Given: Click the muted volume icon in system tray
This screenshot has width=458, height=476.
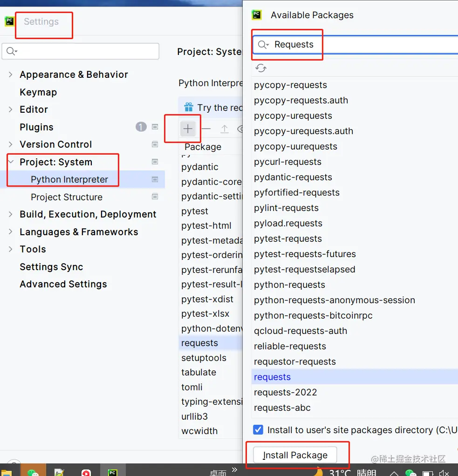Looking at the screenshot, I should pyautogui.click(x=444, y=473).
